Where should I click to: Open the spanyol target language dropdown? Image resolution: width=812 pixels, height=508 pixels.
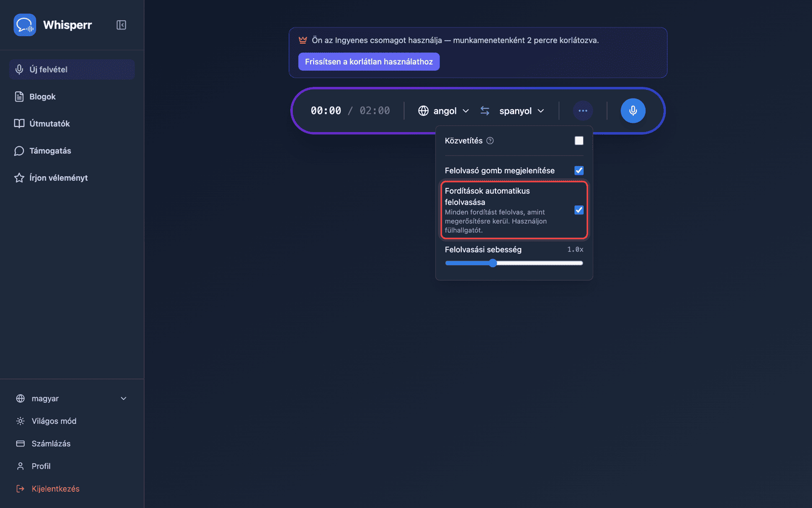pyautogui.click(x=522, y=111)
